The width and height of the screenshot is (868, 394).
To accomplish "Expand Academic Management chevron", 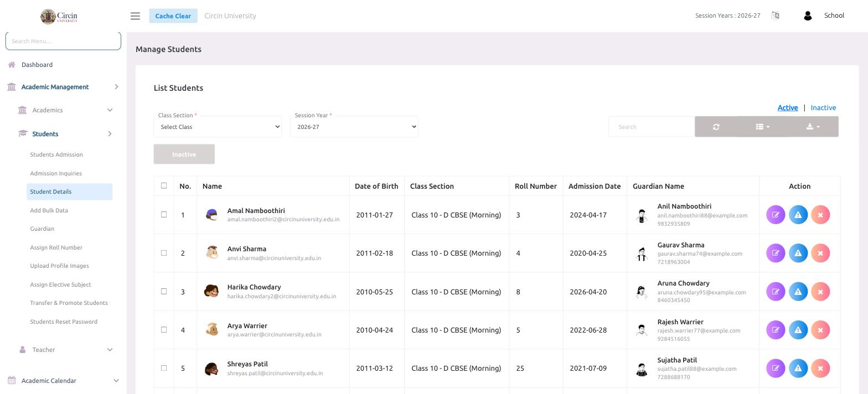I will (x=116, y=87).
